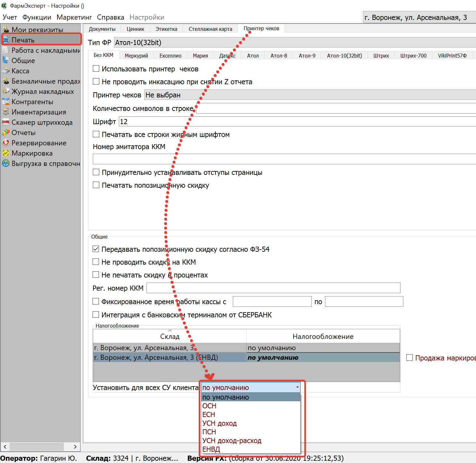The width and height of the screenshot is (476, 463).
Task: Uncheck Передавать позиционную скидку согласно ФЗ-54
Action: coord(96,249)
